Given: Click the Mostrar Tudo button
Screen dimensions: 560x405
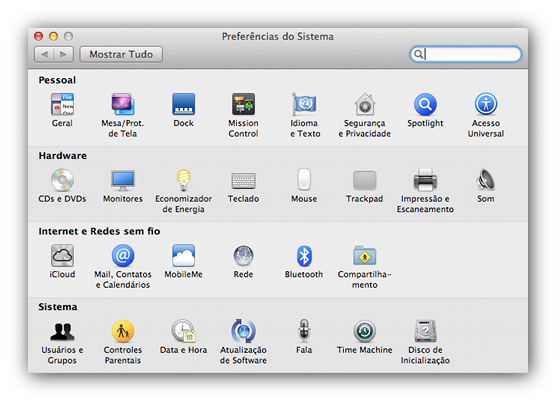Looking at the screenshot, I should (x=121, y=54).
